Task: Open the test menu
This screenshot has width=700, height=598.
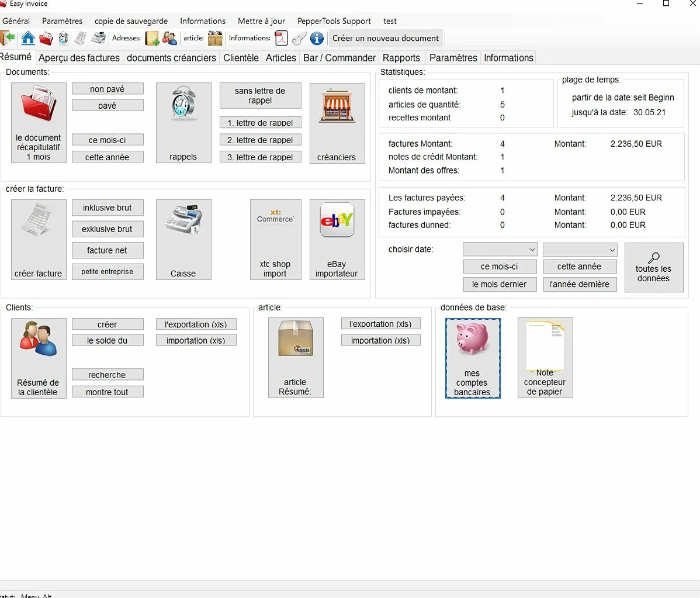Action: pyautogui.click(x=390, y=21)
